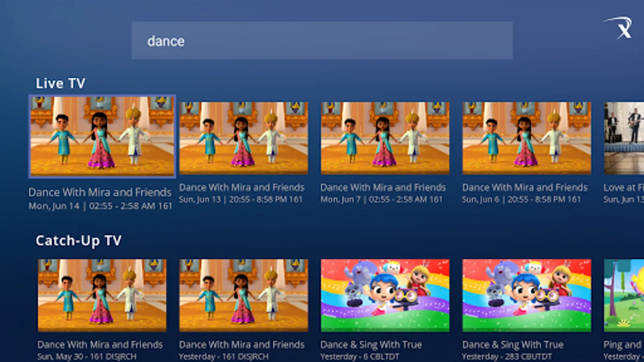Click "Mon, Jun 14 | 02:55 - 2:58 AM 161"
The width and height of the screenshot is (644, 362).
[x=100, y=206]
